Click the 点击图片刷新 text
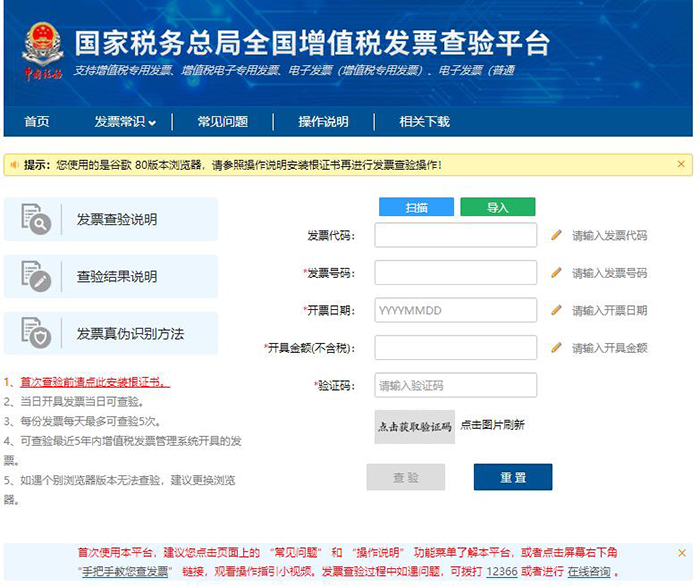 [x=492, y=424]
